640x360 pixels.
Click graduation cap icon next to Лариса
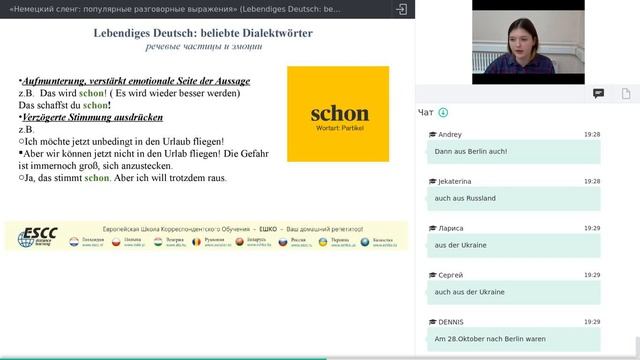[x=433, y=228]
